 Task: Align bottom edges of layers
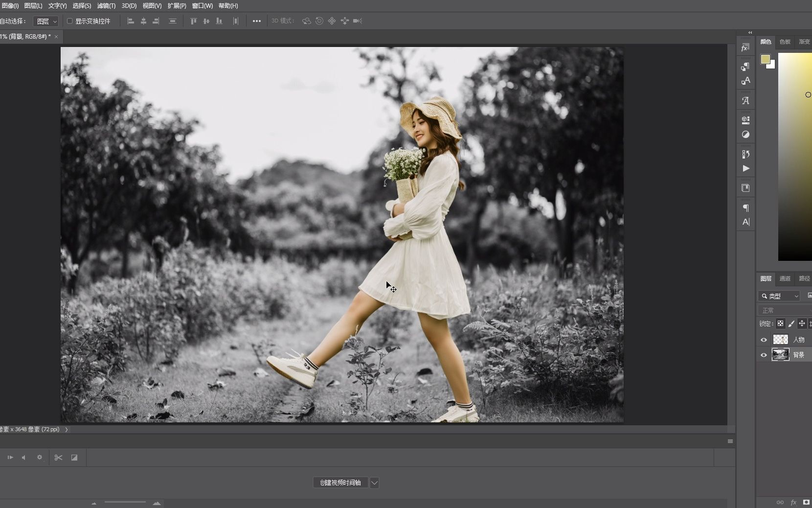pyautogui.click(x=219, y=21)
